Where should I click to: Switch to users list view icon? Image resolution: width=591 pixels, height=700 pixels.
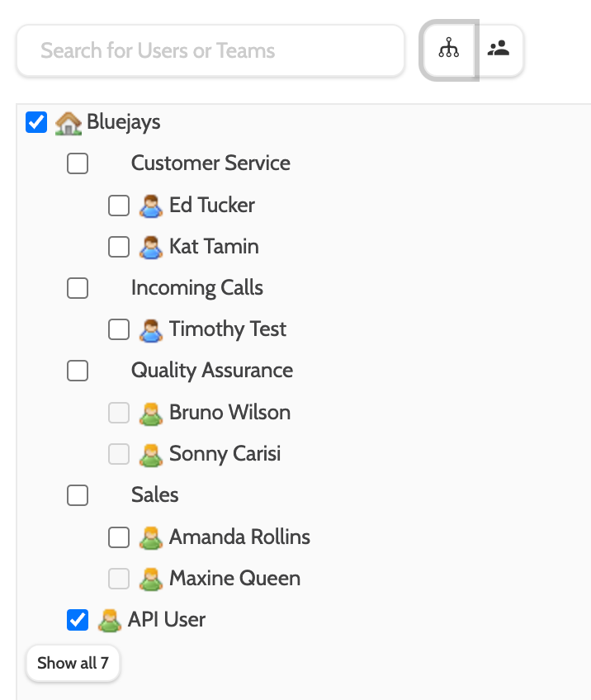[499, 50]
